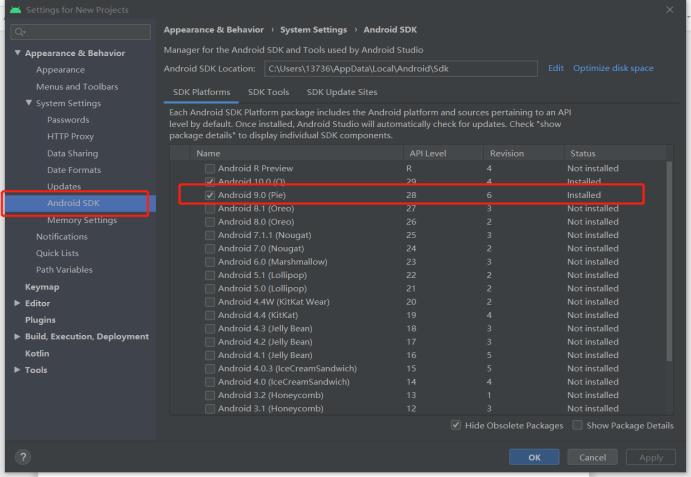Screen dimensions: 691x477
Task: Expand Build, Execution, Deployment arrow
Action: (17, 336)
